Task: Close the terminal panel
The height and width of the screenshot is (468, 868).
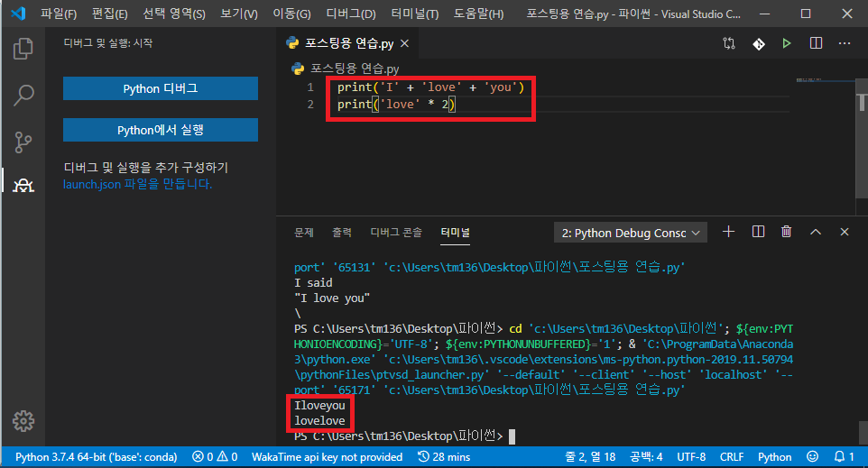Action: tap(845, 232)
